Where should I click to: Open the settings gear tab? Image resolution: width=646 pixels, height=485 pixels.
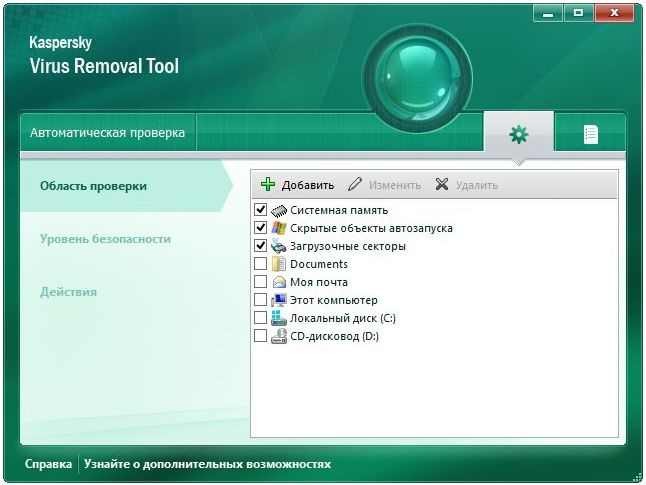(x=518, y=135)
